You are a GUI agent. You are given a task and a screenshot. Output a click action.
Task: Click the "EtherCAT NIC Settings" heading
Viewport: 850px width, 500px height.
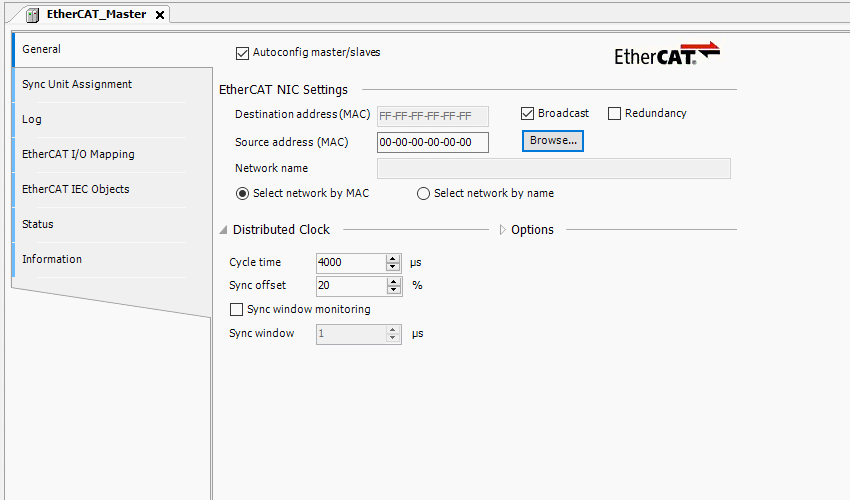tap(284, 89)
